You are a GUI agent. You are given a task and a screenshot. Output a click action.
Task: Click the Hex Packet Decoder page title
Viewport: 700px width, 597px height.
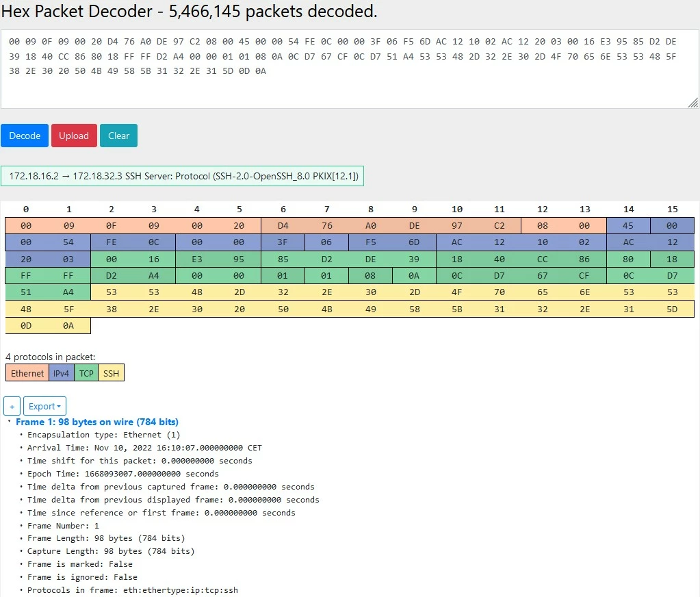click(190, 11)
